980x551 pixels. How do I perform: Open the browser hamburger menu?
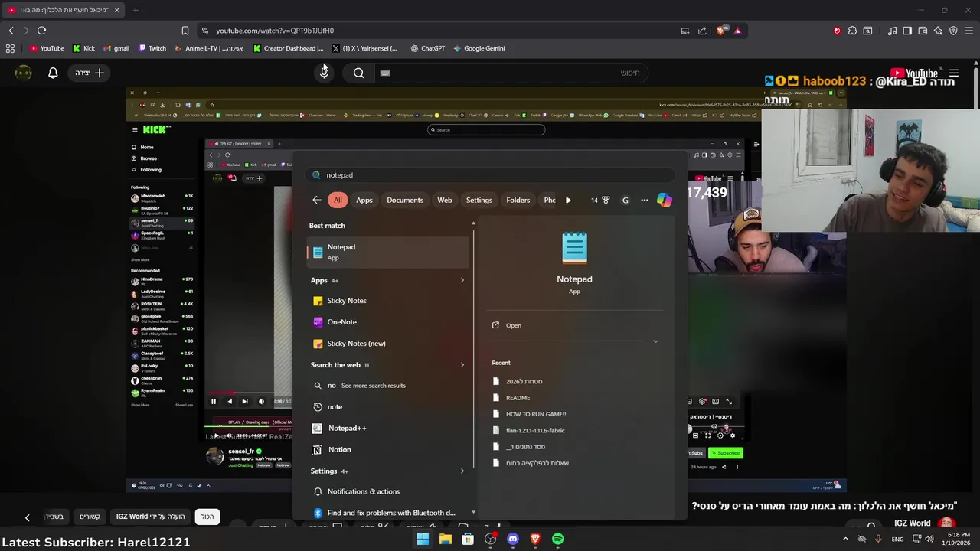click(969, 31)
